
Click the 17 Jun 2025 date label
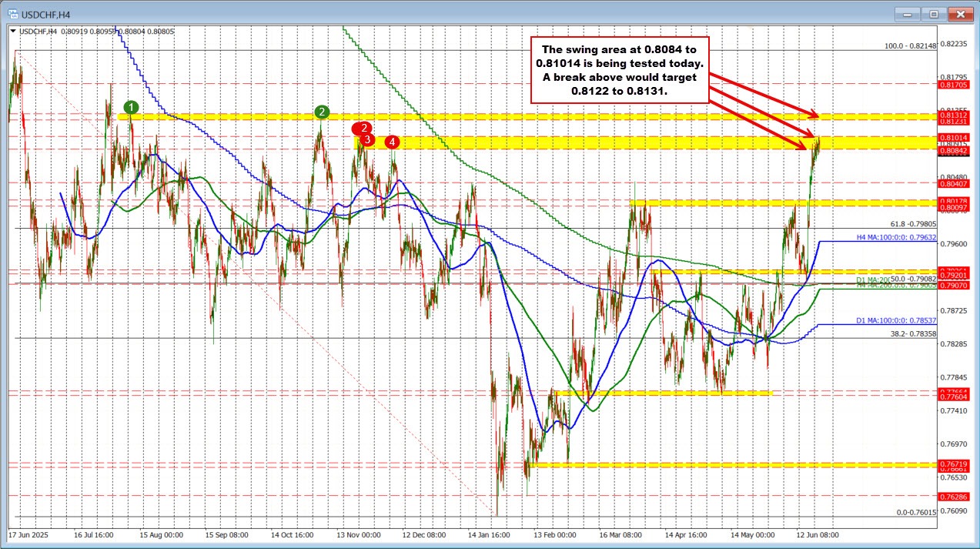click(x=28, y=534)
